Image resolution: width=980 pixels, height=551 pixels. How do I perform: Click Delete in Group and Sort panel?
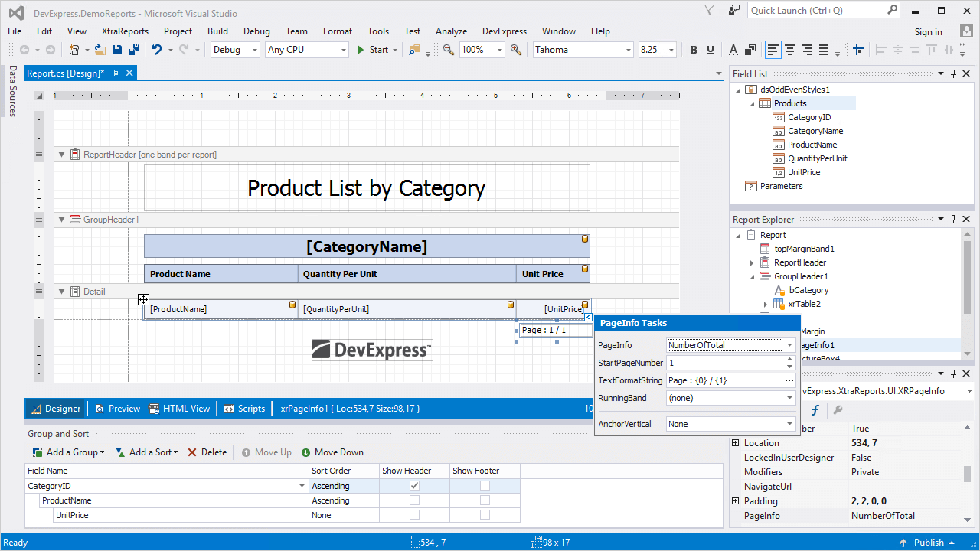[207, 452]
